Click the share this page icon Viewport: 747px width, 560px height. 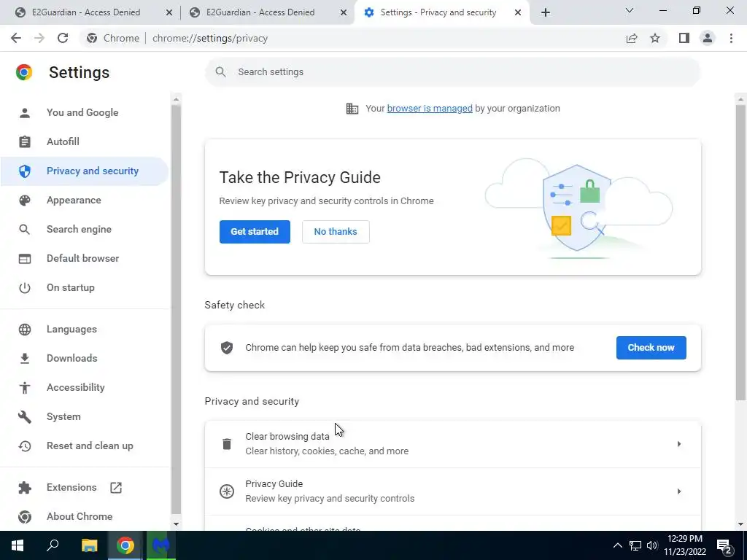[x=632, y=38]
